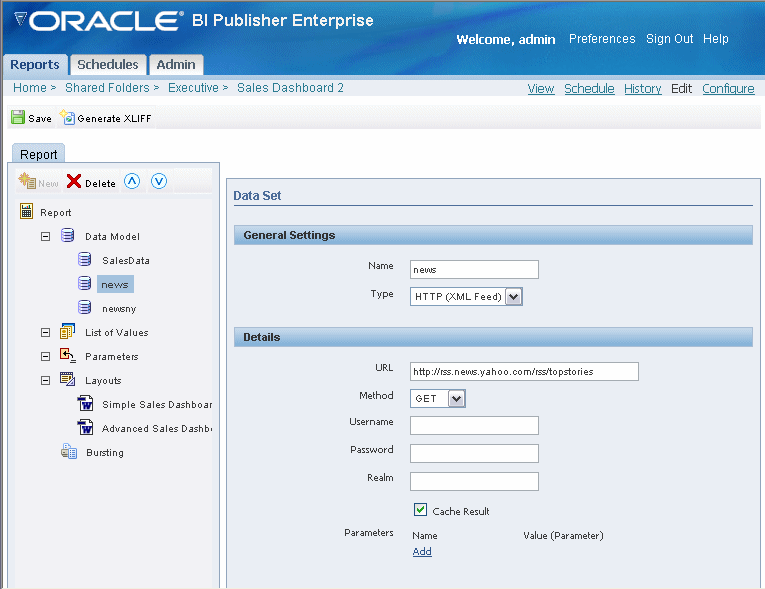Open the Help link

click(x=715, y=39)
